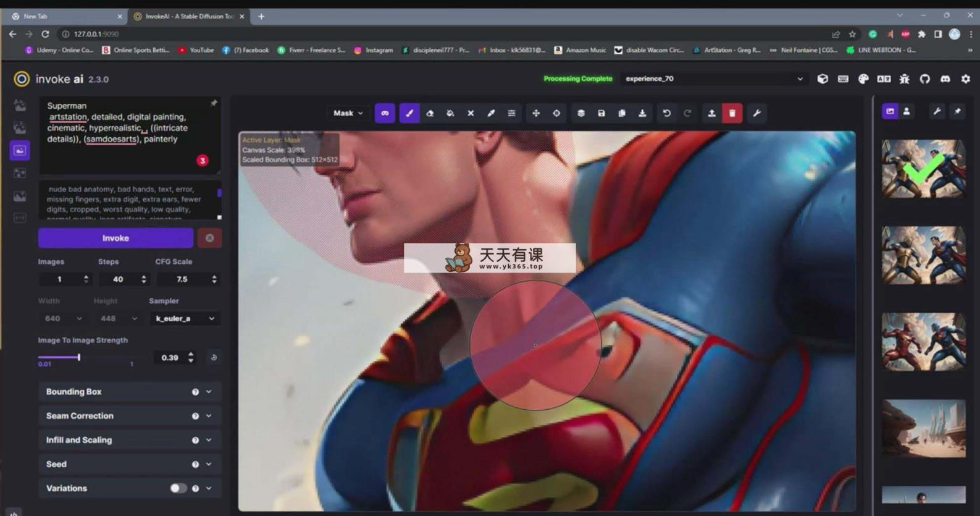The width and height of the screenshot is (980, 516).
Task: Toggle the Variations switch
Action: [178, 488]
